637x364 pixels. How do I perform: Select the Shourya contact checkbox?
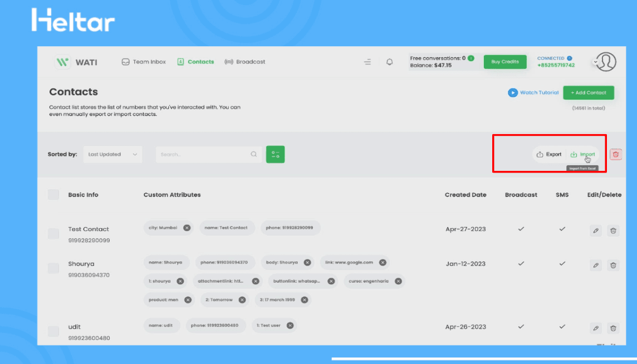coord(53,268)
